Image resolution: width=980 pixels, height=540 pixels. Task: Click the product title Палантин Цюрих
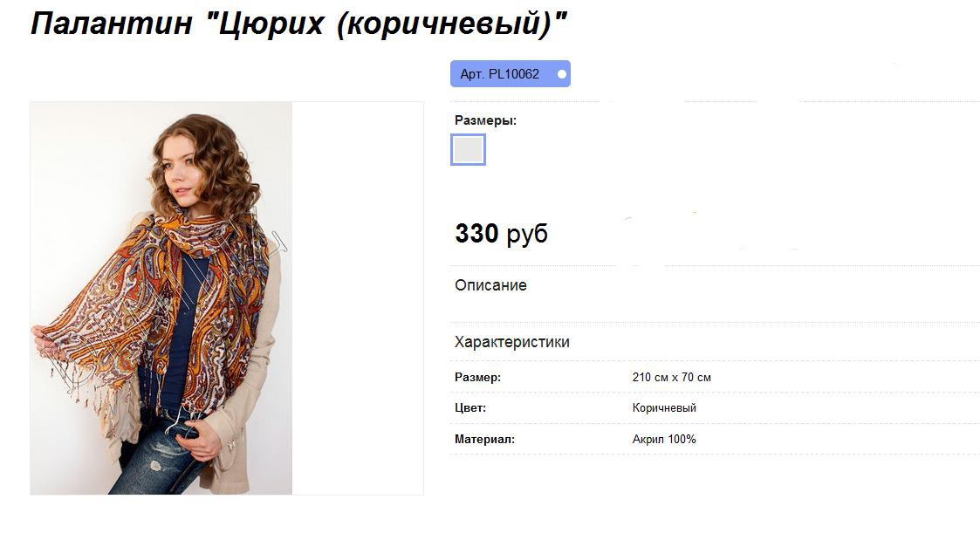pyautogui.click(x=298, y=24)
